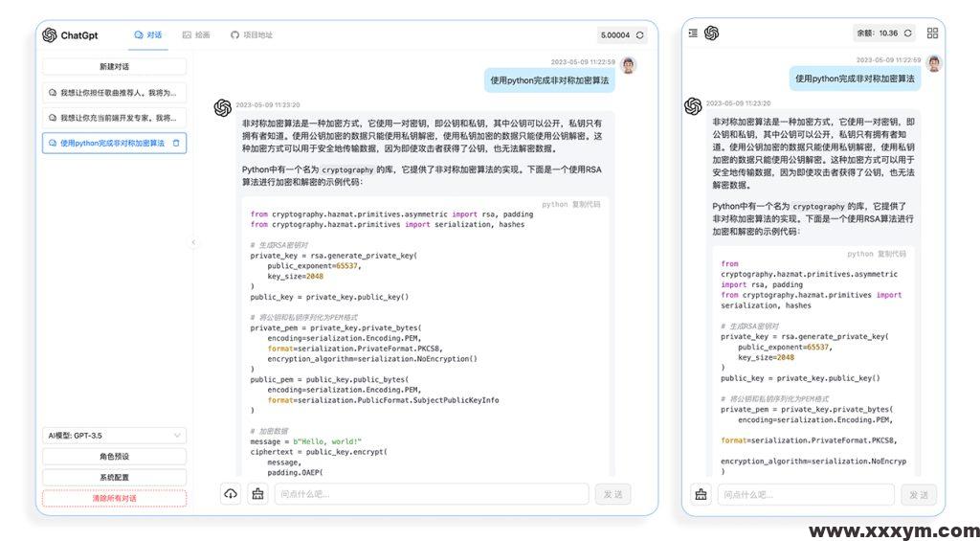Collapse the sidebar with the chevron handle
Image resolution: width=980 pixels, height=541 pixels.
point(192,242)
